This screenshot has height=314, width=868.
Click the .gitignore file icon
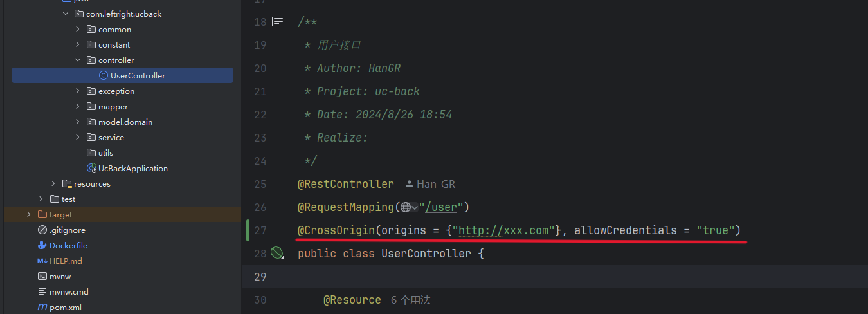click(42, 230)
